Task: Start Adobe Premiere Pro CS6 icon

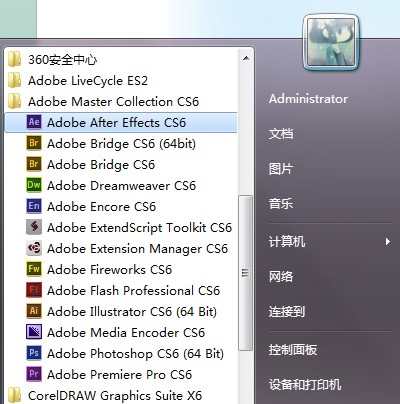Action: pyautogui.click(x=34, y=374)
